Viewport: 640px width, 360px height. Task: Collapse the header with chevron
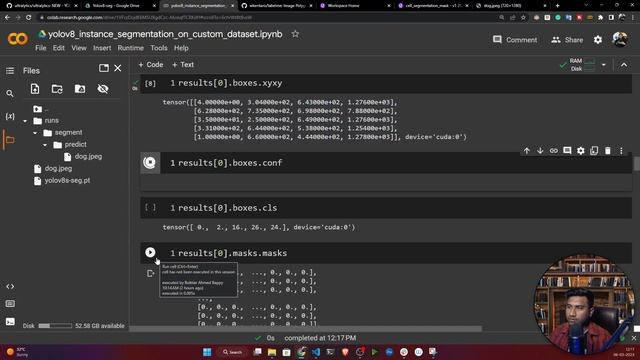coord(624,64)
